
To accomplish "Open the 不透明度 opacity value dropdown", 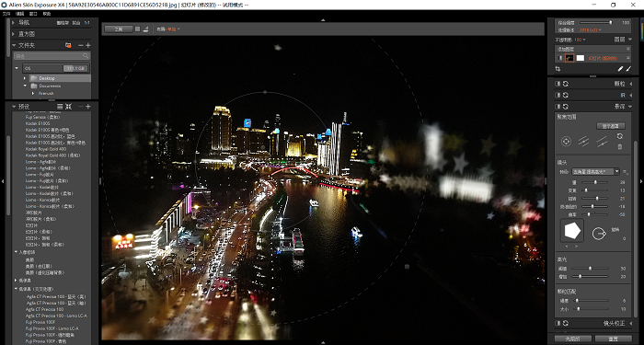I will 580,40.
